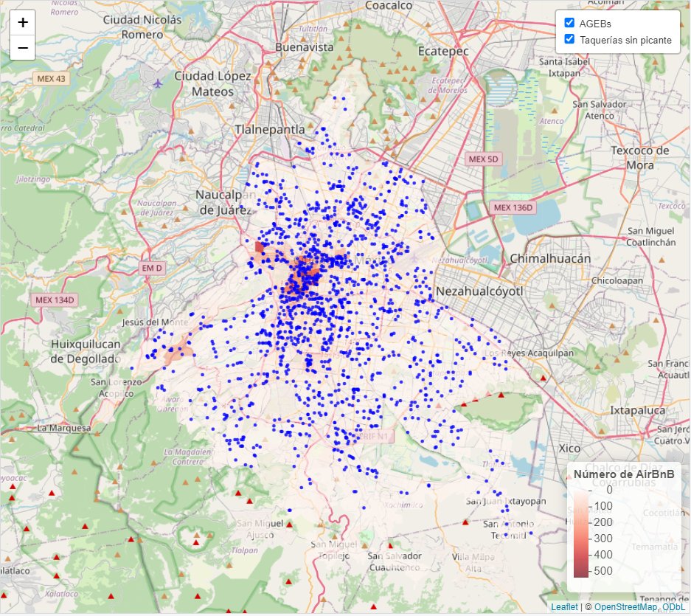The width and height of the screenshot is (691, 616).
Task: Click the Xico label
Action: tap(569, 449)
